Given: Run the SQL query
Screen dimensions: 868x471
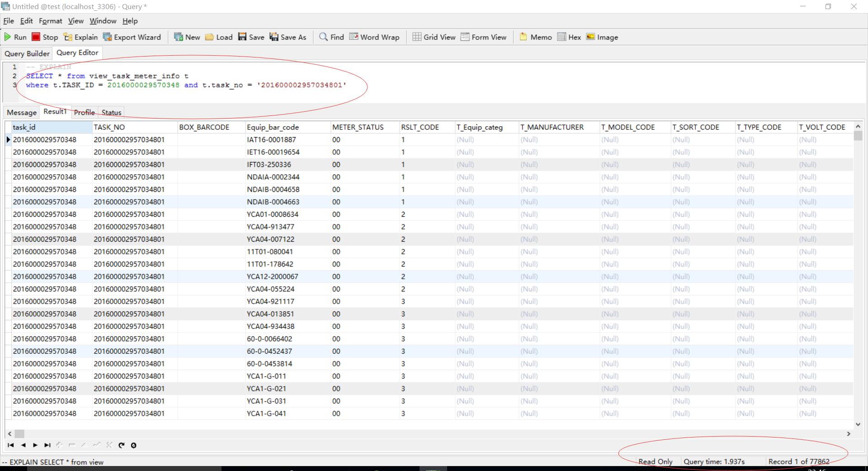Looking at the screenshot, I should (15, 37).
